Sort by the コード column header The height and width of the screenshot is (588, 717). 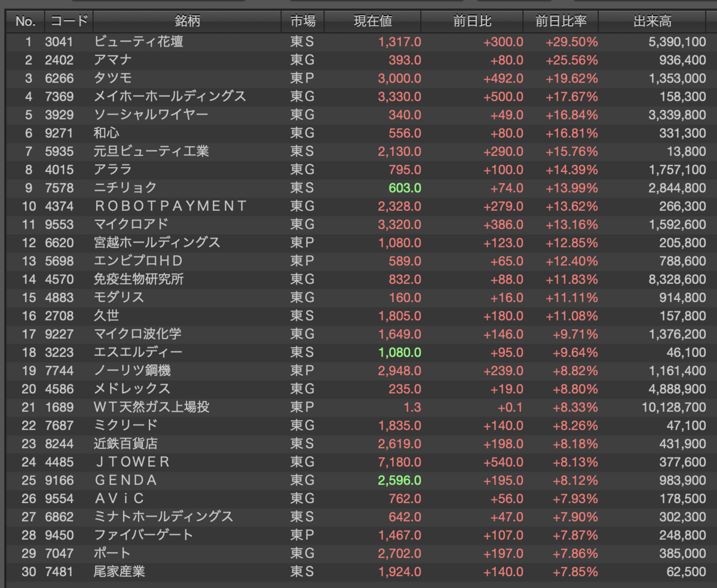click(69, 22)
